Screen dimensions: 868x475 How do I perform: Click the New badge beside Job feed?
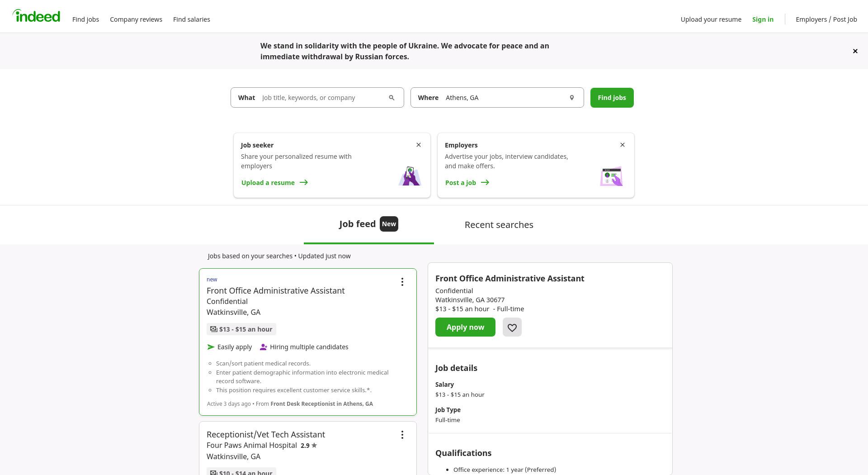(389, 224)
